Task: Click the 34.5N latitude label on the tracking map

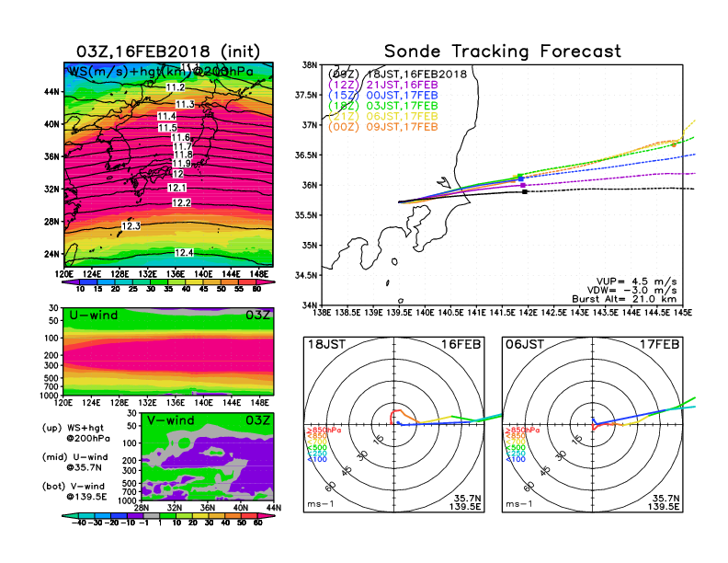Action: pos(306,275)
